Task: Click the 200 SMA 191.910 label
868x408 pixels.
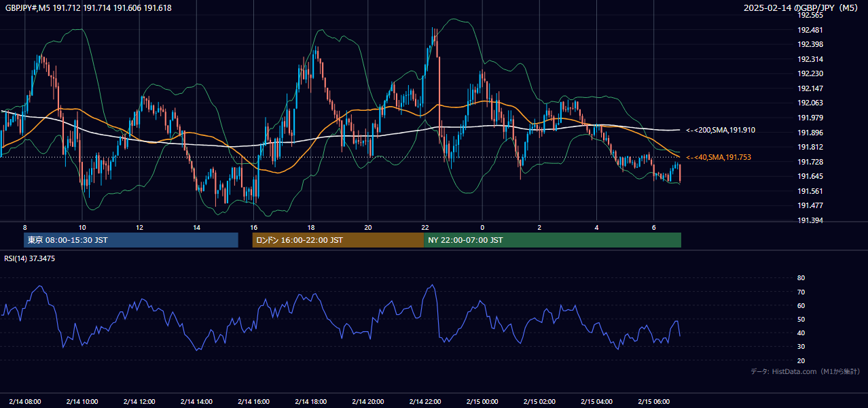Action: [721, 130]
